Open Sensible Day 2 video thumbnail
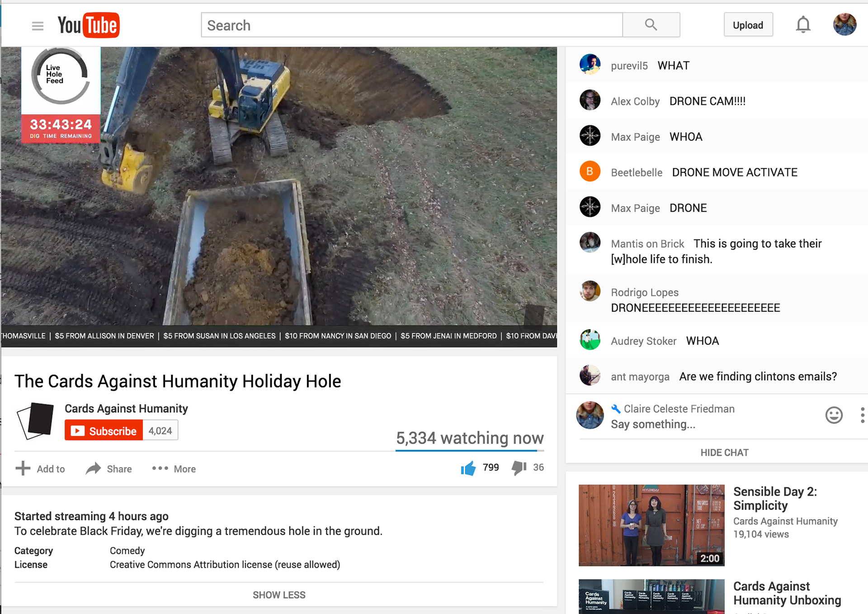Viewport: 868px width, 614px height. [651, 525]
